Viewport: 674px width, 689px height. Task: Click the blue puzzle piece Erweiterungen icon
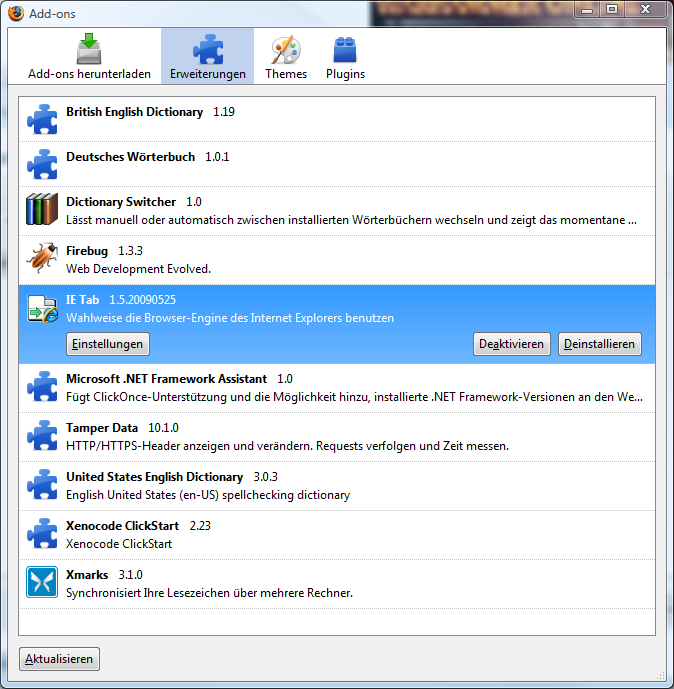click(208, 49)
